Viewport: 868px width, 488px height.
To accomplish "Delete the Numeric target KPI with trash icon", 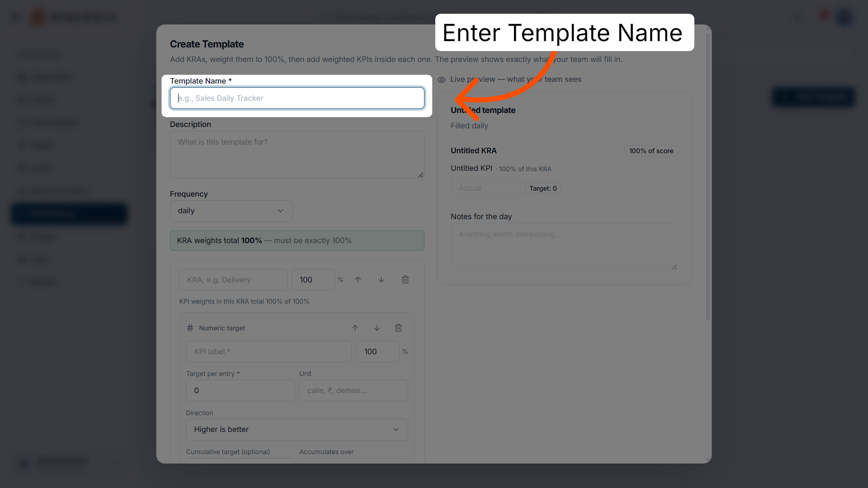I will coord(398,328).
